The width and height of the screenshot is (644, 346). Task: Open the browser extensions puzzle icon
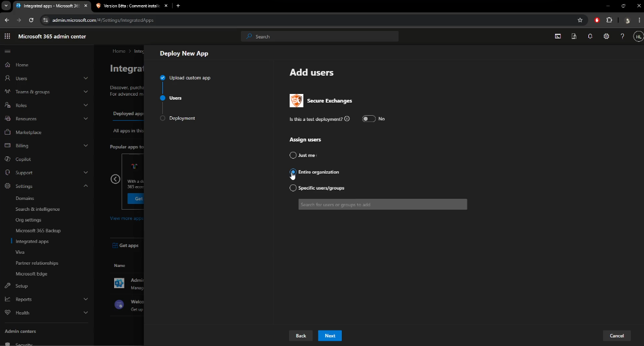[x=610, y=20]
